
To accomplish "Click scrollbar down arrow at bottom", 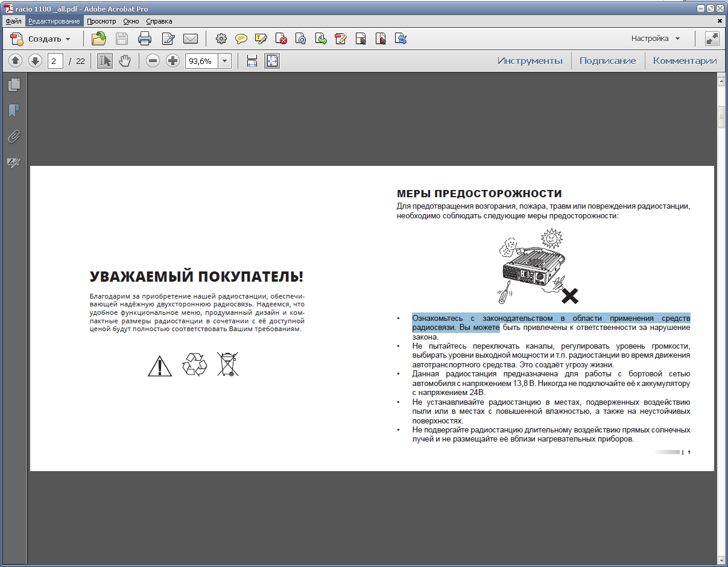I will (721, 560).
